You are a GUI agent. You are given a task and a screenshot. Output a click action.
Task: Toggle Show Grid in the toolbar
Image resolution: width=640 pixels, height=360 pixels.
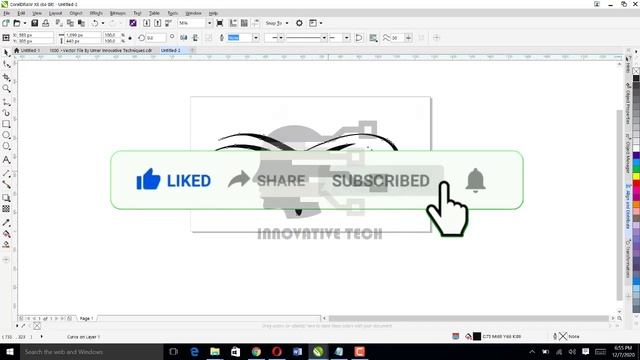click(244, 23)
